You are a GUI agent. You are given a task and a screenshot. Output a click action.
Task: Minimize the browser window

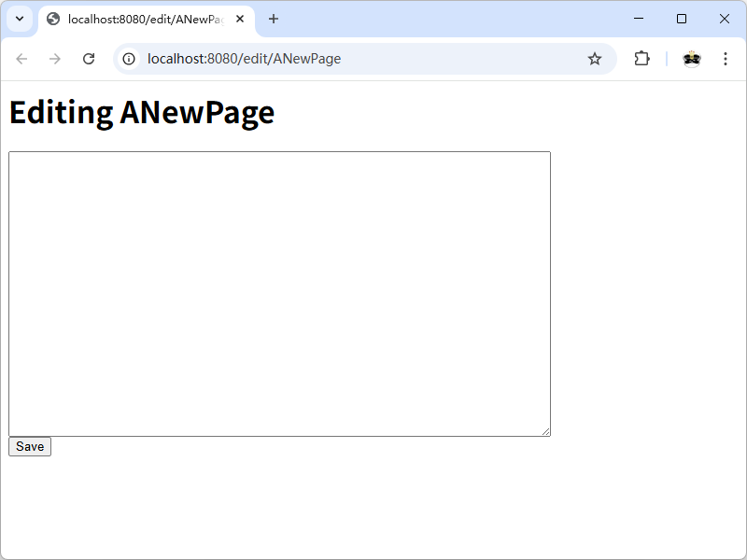pyautogui.click(x=639, y=19)
